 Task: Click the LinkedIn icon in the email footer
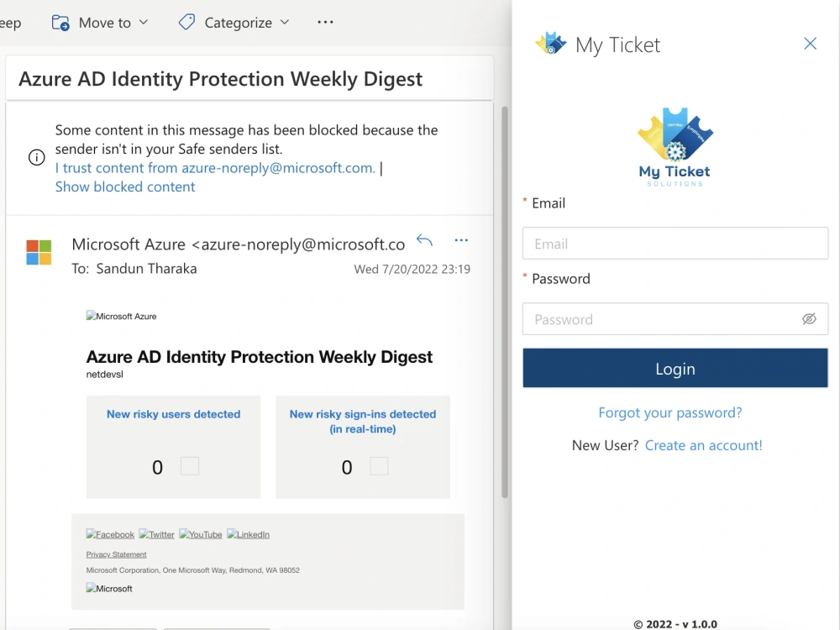click(x=249, y=534)
